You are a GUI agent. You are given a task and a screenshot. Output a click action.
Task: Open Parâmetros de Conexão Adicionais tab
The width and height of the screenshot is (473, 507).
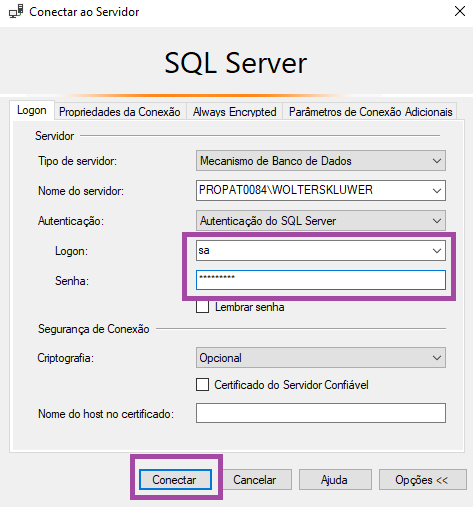[x=370, y=112]
